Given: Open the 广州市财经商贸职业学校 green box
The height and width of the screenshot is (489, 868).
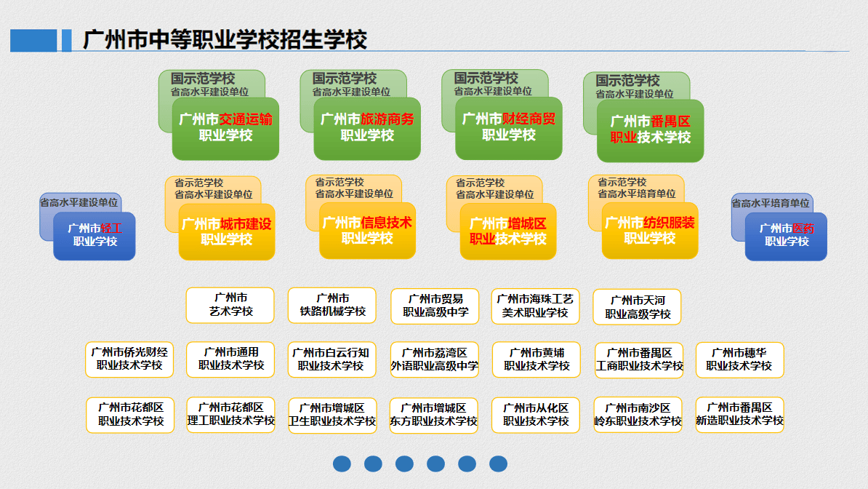Looking at the screenshot, I should point(509,128).
